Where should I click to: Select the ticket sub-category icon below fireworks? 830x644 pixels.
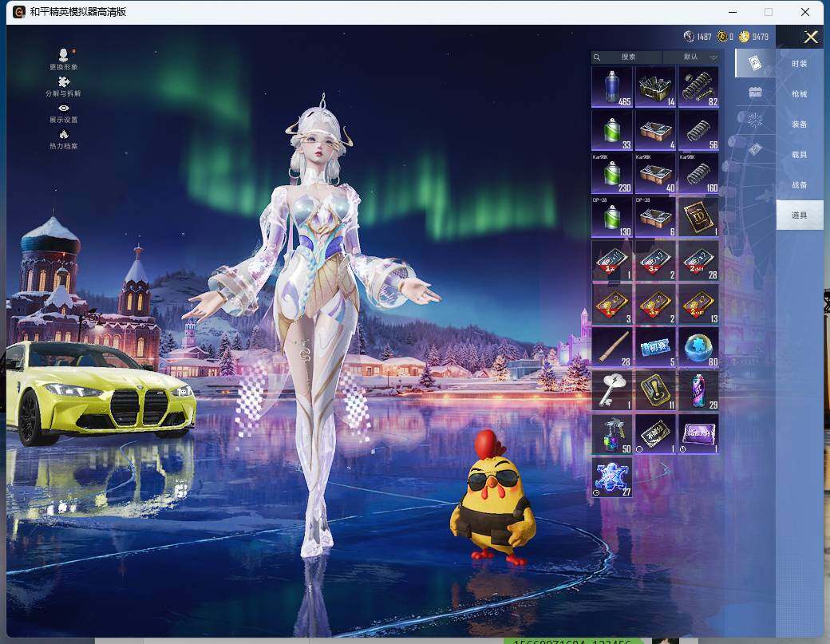click(x=755, y=149)
